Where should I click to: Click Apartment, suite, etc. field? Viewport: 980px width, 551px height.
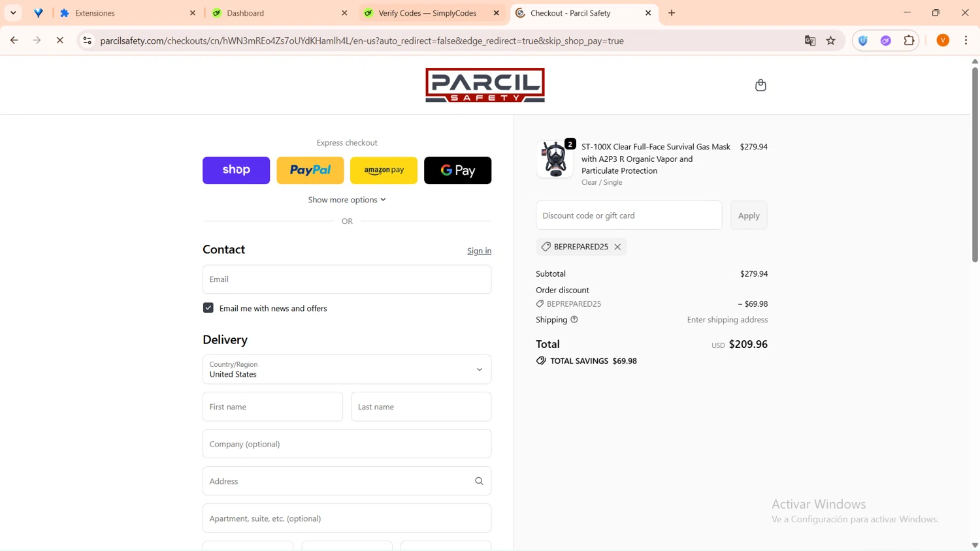(347, 518)
